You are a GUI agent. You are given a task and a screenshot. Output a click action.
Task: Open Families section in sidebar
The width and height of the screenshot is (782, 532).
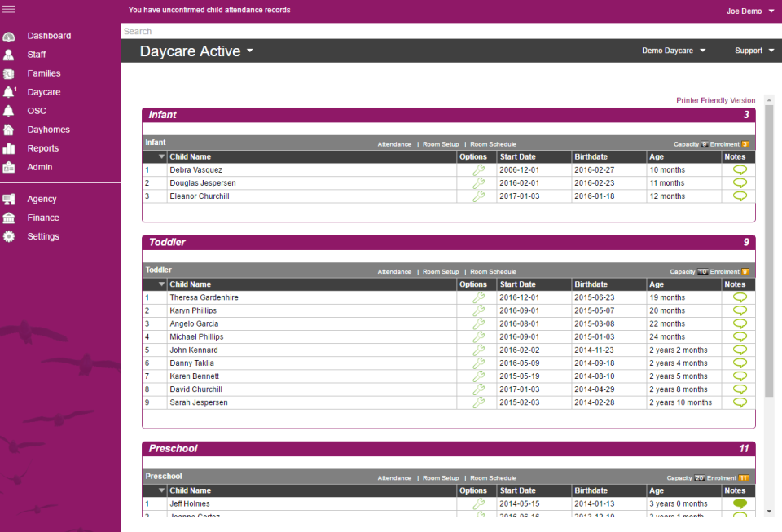[44, 73]
